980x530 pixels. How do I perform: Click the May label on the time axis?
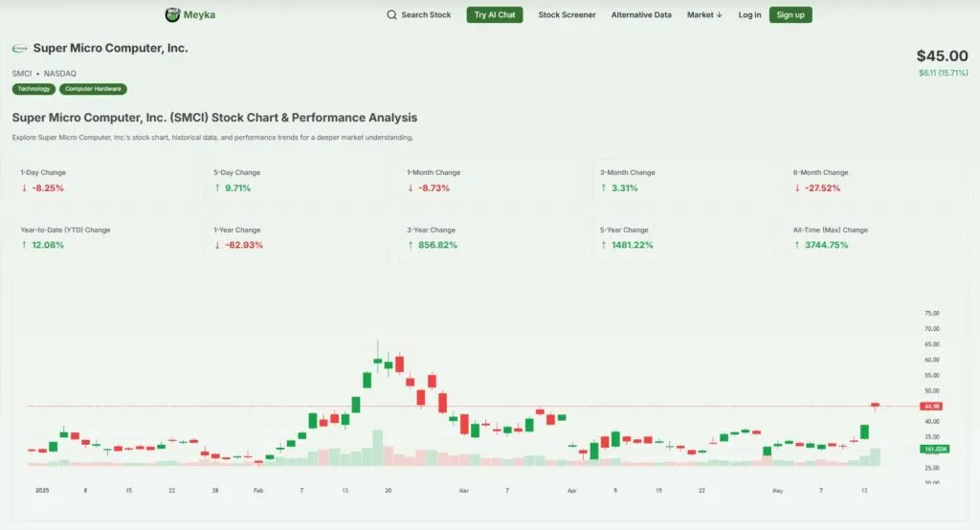click(777, 491)
